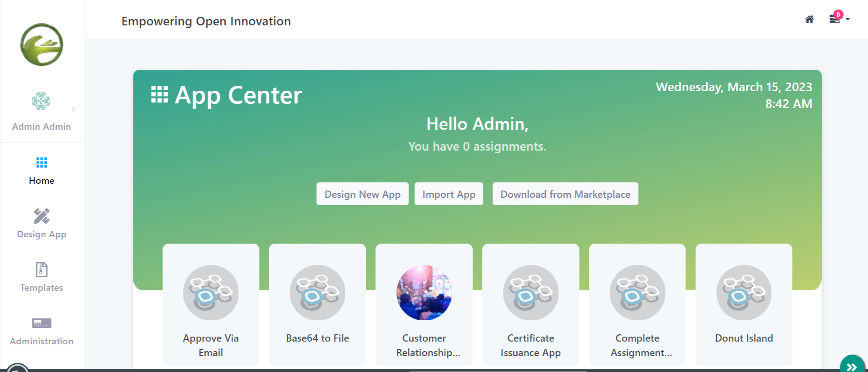Select Home in the sidebar
868x372 pixels.
[41, 171]
